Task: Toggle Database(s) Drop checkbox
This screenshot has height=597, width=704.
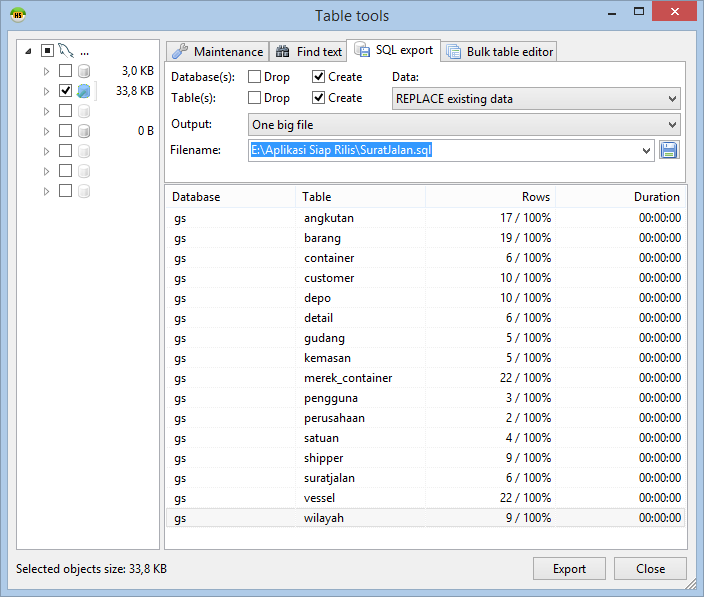Action: [254, 77]
